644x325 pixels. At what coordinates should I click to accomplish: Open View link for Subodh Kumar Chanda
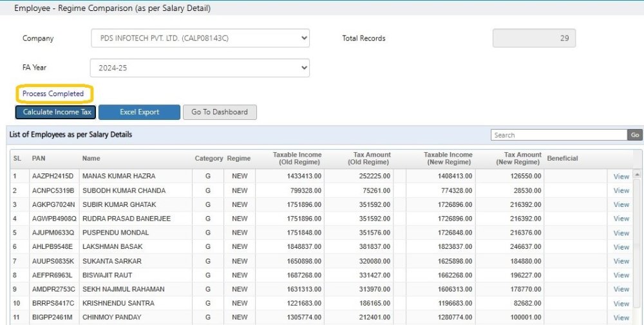pos(621,191)
